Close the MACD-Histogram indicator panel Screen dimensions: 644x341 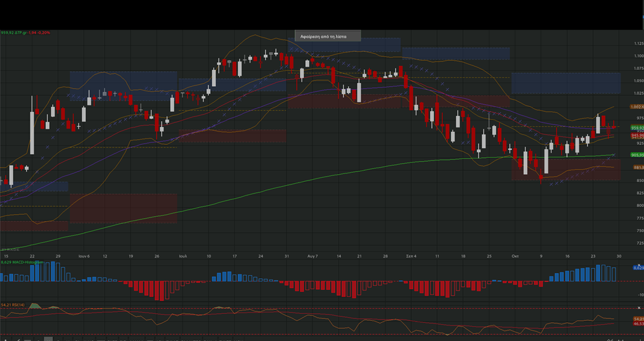tap(639, 265)
